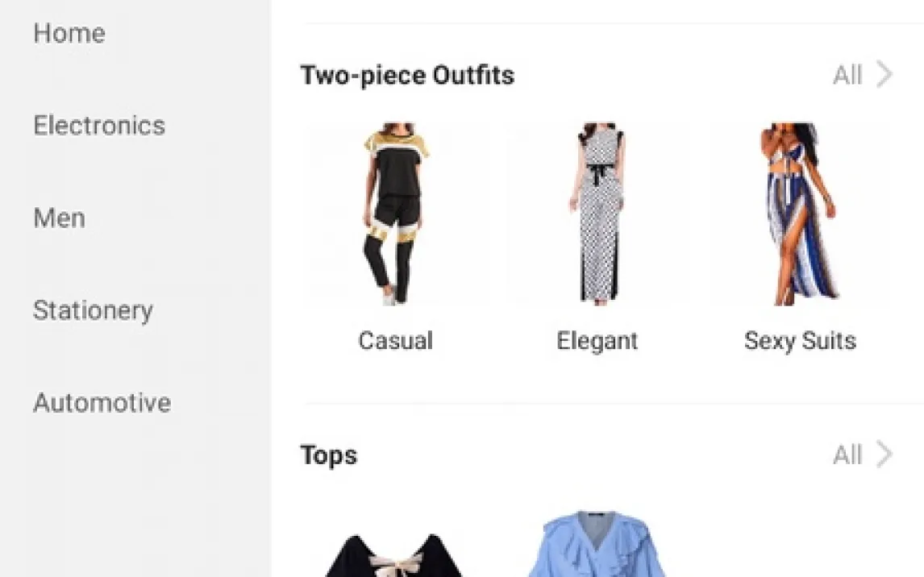The height and width of the screenshot is (577, 924).
Task: Open the black top with bow thumbnail
Action: pyautogui.click(x=395, y=554)
